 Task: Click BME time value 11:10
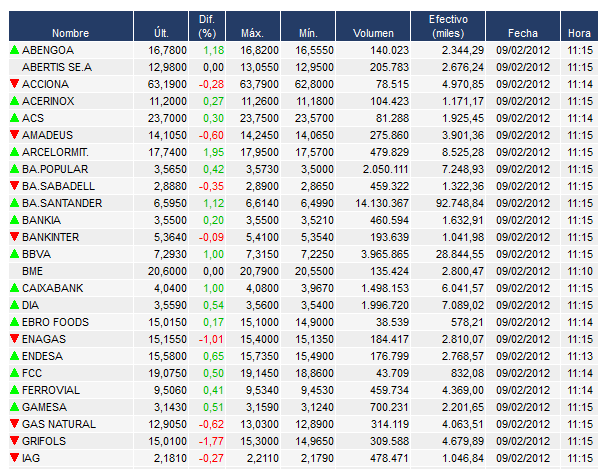[580, 271]
